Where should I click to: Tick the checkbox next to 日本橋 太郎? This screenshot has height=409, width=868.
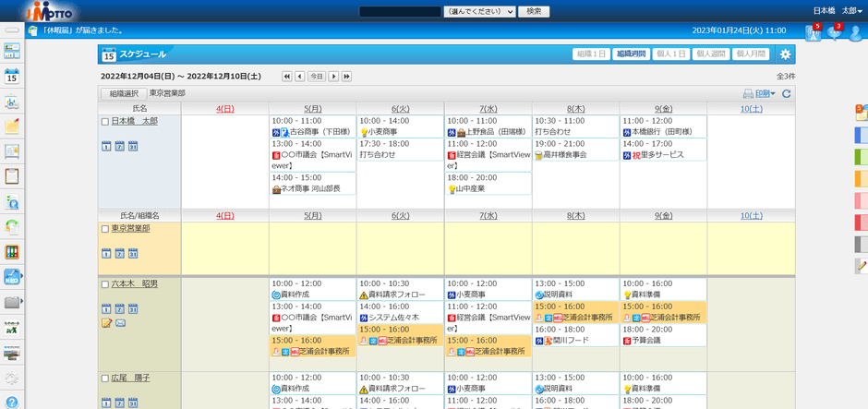pos(104,121)
